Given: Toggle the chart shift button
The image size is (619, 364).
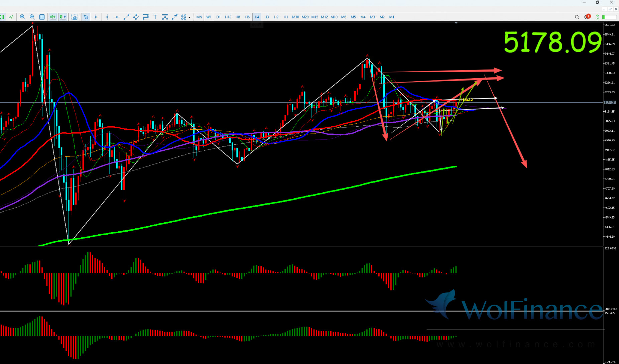Looking at the screenshot, I should tap(63, 17).
